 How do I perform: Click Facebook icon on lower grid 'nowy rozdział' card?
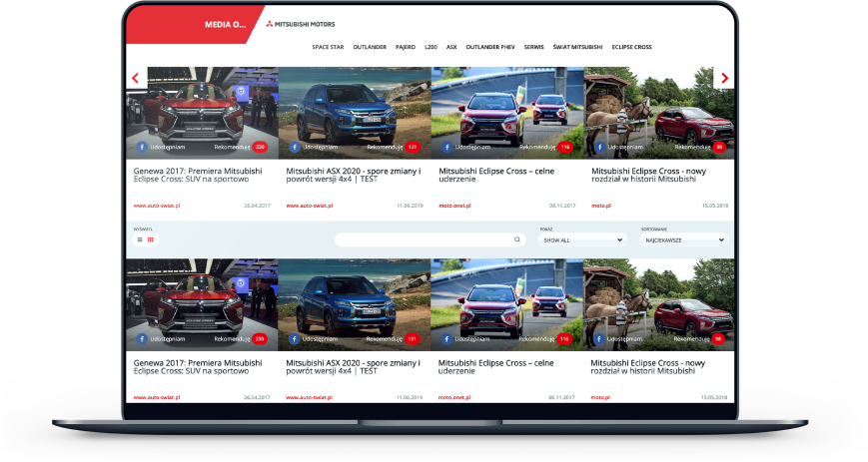point(599,338)
